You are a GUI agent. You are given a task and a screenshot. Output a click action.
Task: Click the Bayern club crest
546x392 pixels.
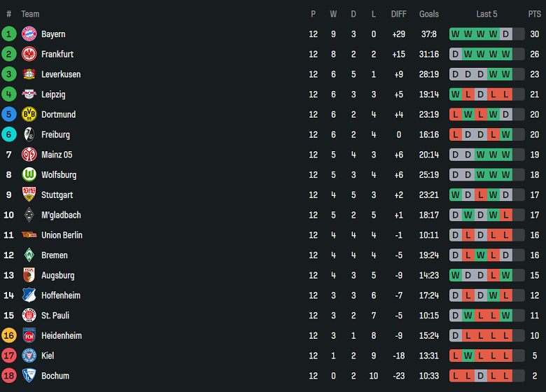[x=29, y=34]
